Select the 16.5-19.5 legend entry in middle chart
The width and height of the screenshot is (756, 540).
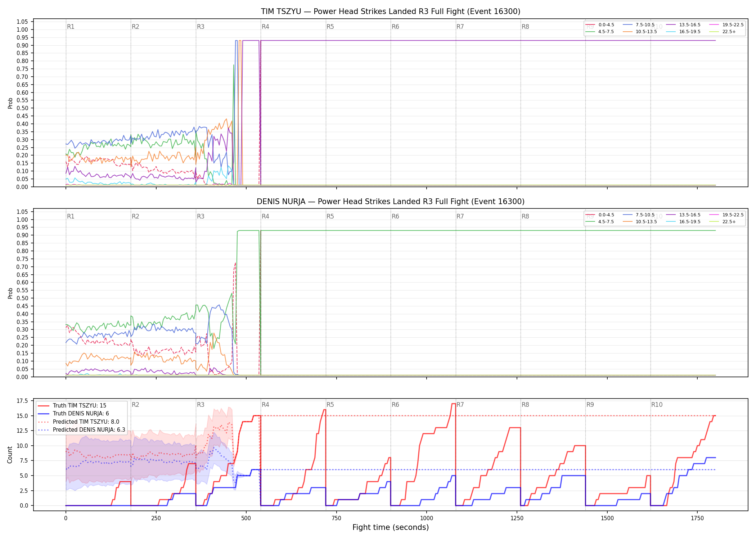[x=683, y=222]
